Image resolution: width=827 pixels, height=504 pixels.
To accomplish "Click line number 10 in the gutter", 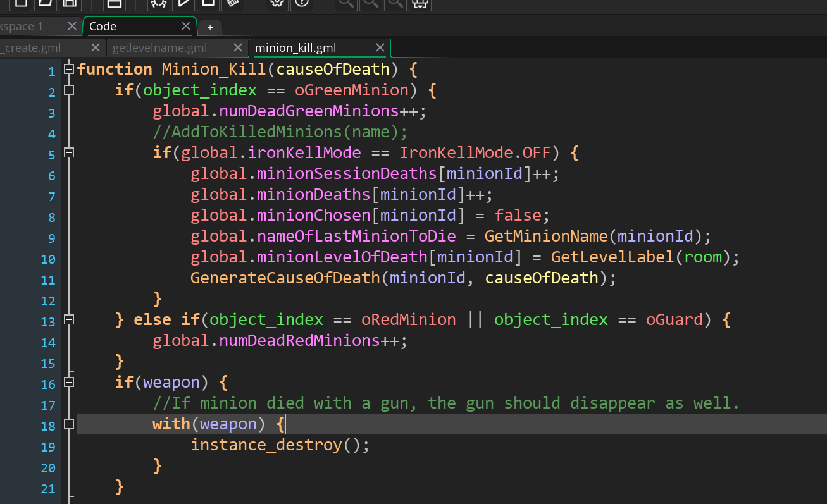I will click(x=48, y=259).
